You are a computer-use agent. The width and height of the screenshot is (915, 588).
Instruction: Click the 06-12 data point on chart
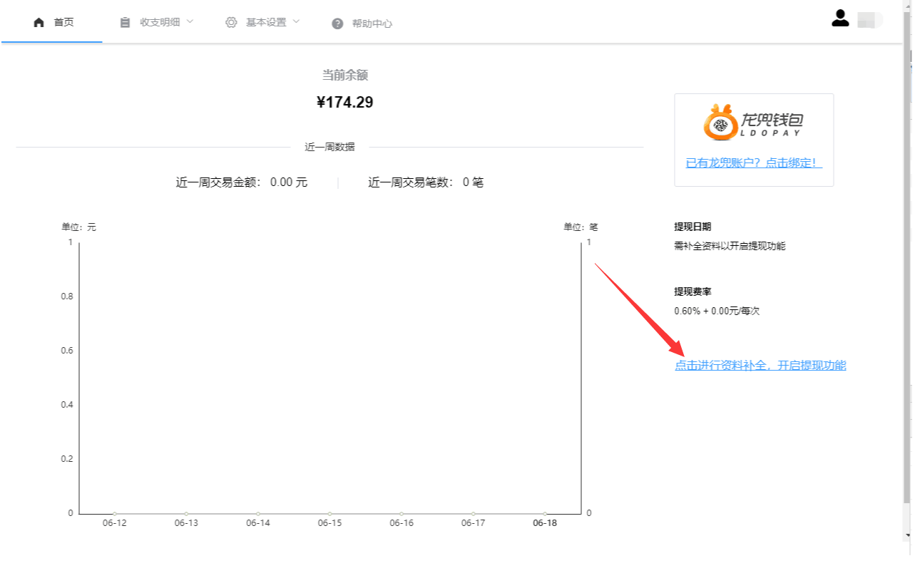pyautogui.click(x=115, y=513)
